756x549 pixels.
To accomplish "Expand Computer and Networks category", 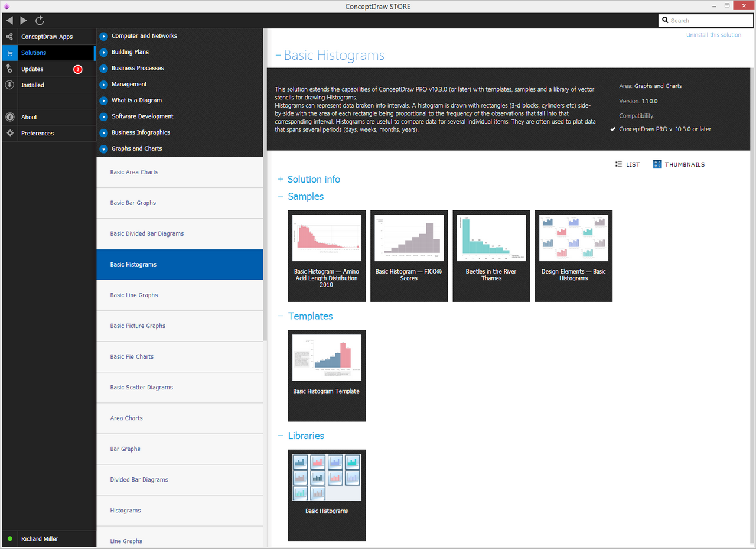I will 104,36.
